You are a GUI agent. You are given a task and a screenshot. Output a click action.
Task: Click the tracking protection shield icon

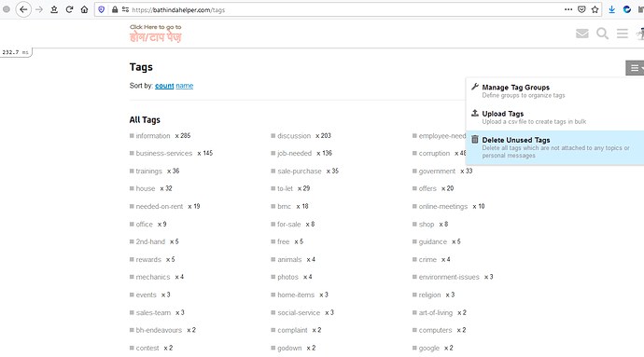pos(102,9)
